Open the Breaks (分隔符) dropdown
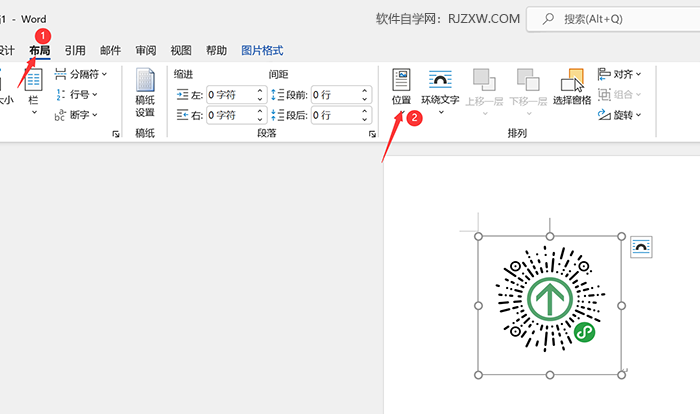This screenshot has width=700, height=414. [x=81, y=74]
